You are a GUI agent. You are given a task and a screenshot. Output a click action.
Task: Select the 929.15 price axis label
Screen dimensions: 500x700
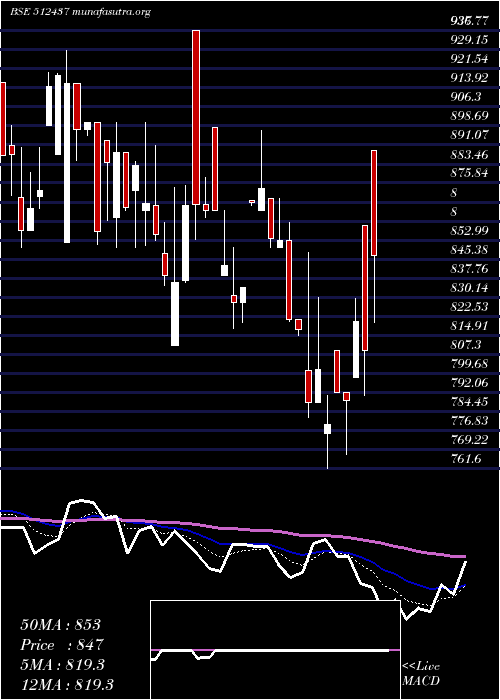(470, 41)
